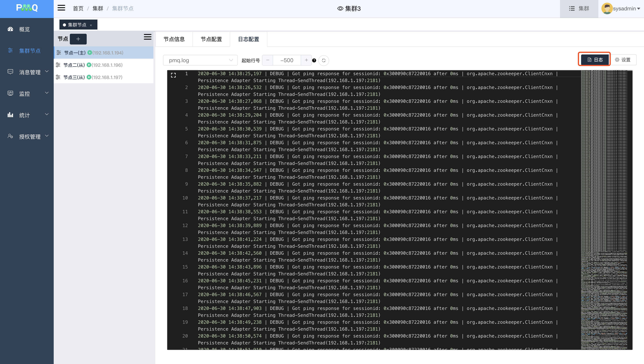The height and width of the screenshot is (364, 644).
Task: Click the fullscreen icon in log viewer
Action: pos(173,75)
